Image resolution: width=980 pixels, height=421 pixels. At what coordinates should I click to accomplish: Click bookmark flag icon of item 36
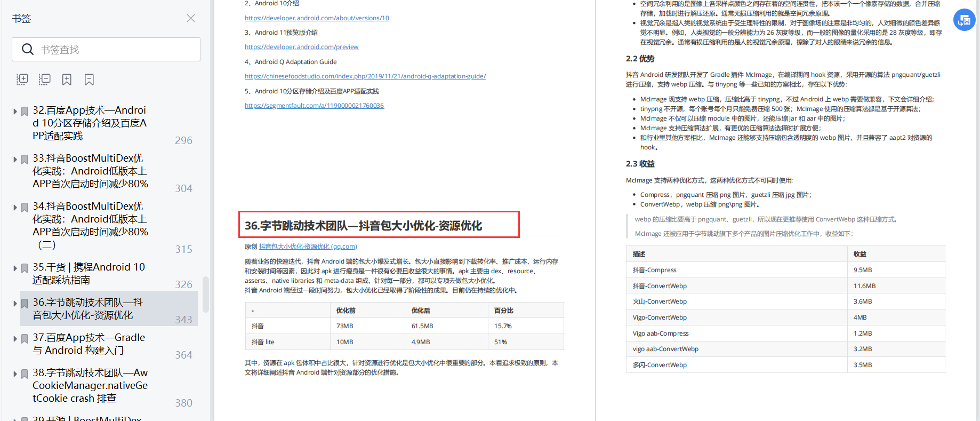click(x=25, y=304)
